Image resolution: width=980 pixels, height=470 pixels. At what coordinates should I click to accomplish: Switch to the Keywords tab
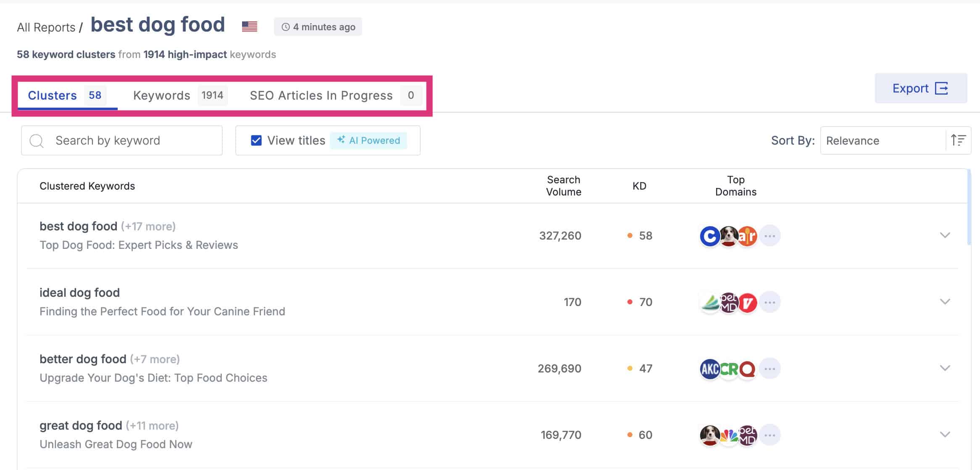[180, 95]
